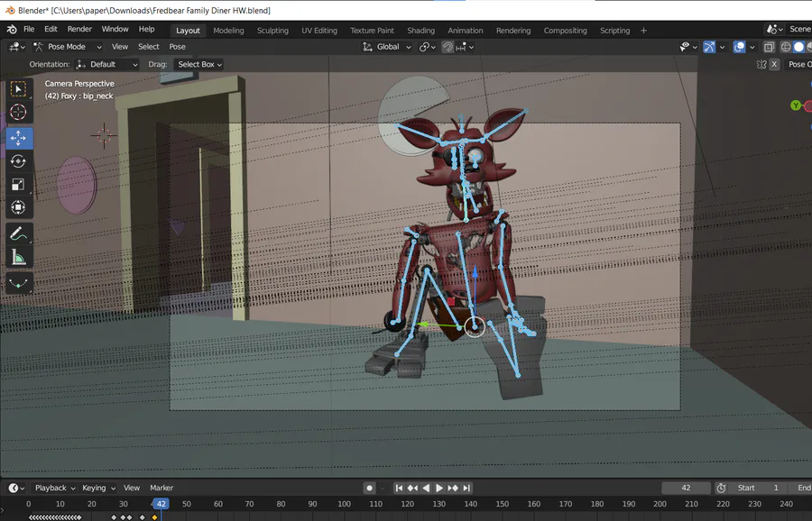Toggle viewport overlays display
The image size is (812, 521).
(740, 47)
